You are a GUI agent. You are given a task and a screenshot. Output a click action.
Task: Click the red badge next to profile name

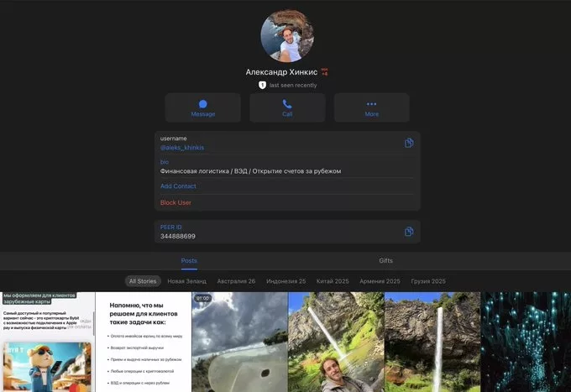[325, 72]
